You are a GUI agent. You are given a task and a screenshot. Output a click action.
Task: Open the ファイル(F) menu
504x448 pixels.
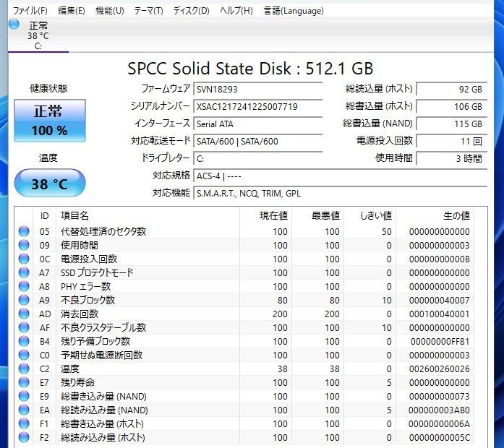click(30, 11)
